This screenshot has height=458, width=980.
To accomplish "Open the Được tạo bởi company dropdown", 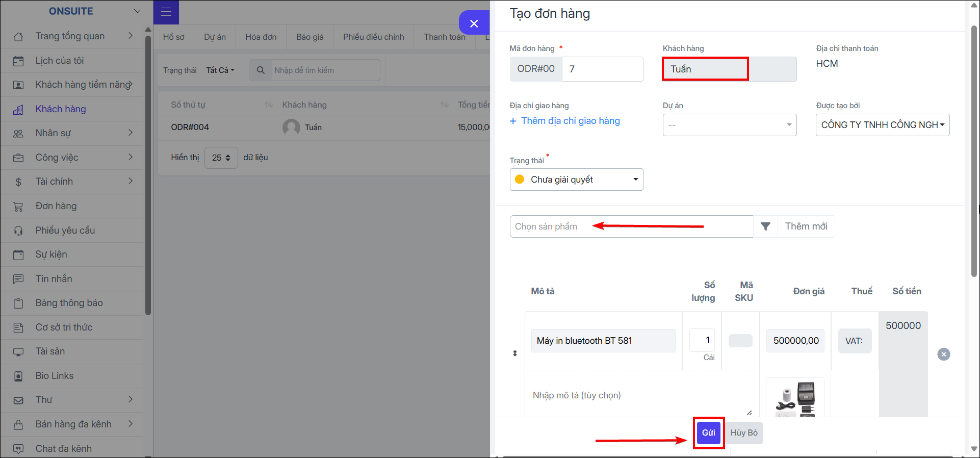I will (x=883, y=125).
